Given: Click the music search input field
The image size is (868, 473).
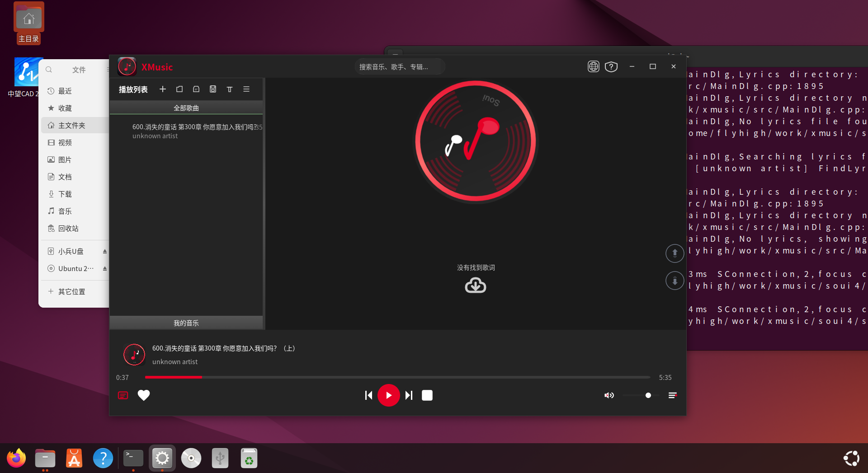Looking at the screenshot, I should click(x=400, y=67).
